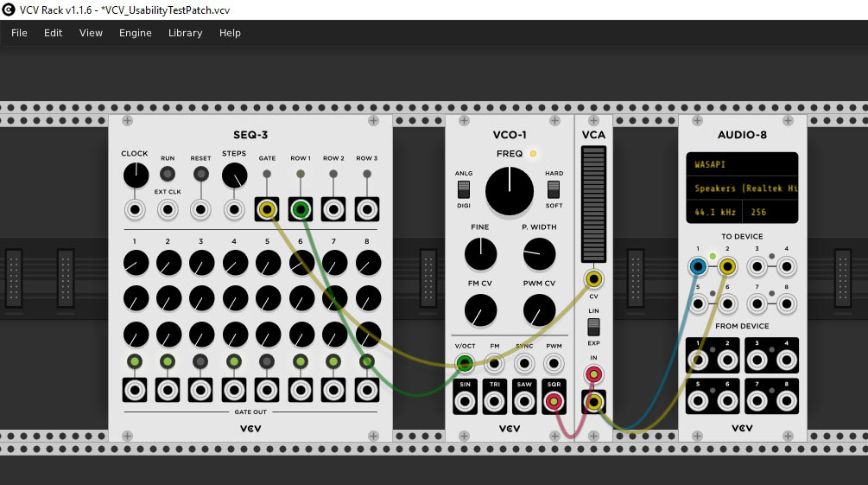868x485 pixels.
Task: Click the VCO-1 TRI output jack
Action: (494, 401)
